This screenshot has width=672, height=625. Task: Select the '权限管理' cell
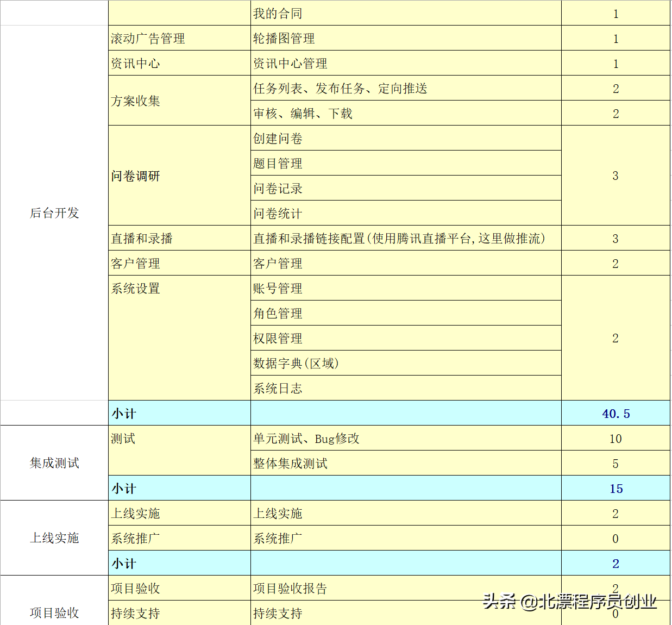coord(406,338)
